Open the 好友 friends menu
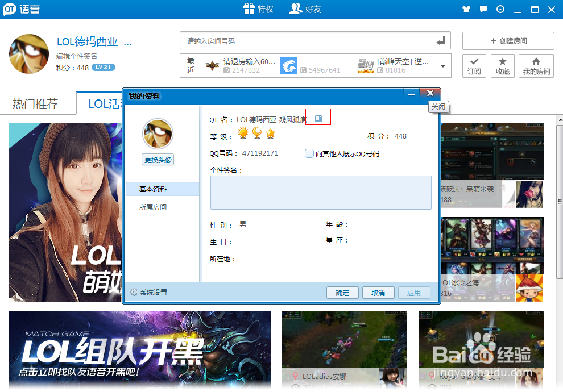This screenshot has height=392, width=563. tap(305, 9)
